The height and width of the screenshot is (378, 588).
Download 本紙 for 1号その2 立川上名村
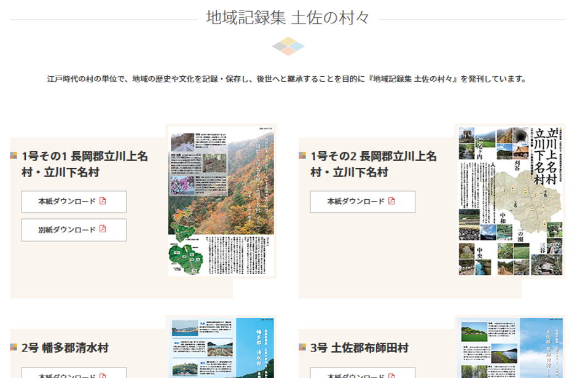[x=363, y=202]
